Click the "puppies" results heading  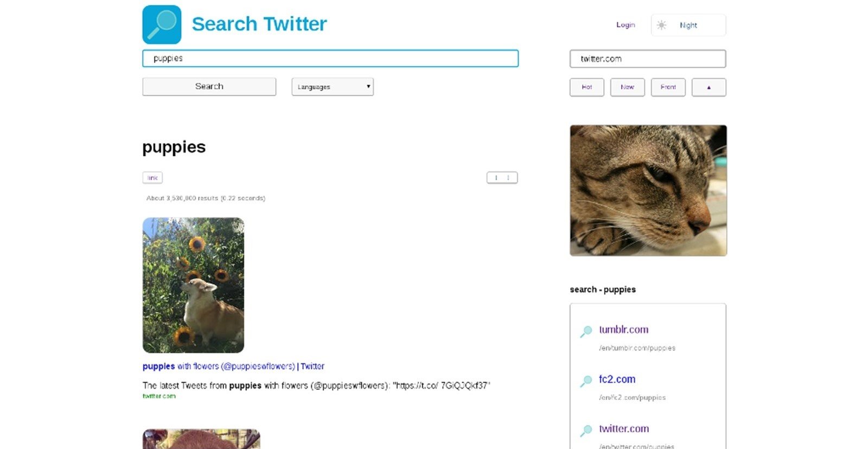point(174,147)
